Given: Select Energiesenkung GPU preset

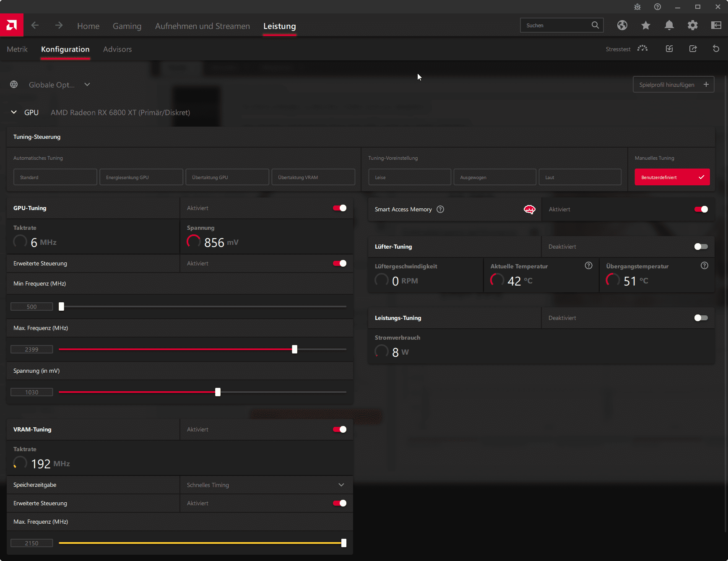Looking at the screenshot, I should (x=141, y=177).
